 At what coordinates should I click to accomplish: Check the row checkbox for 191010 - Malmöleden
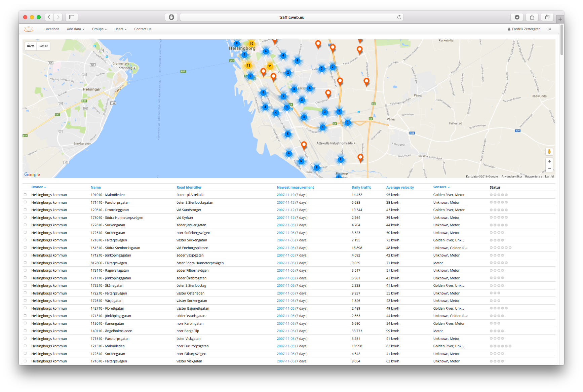(x=25, y=195)
